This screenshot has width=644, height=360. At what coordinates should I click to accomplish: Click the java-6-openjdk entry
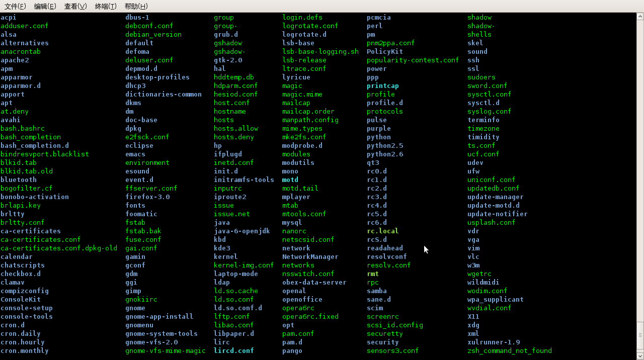click(242, 231)
